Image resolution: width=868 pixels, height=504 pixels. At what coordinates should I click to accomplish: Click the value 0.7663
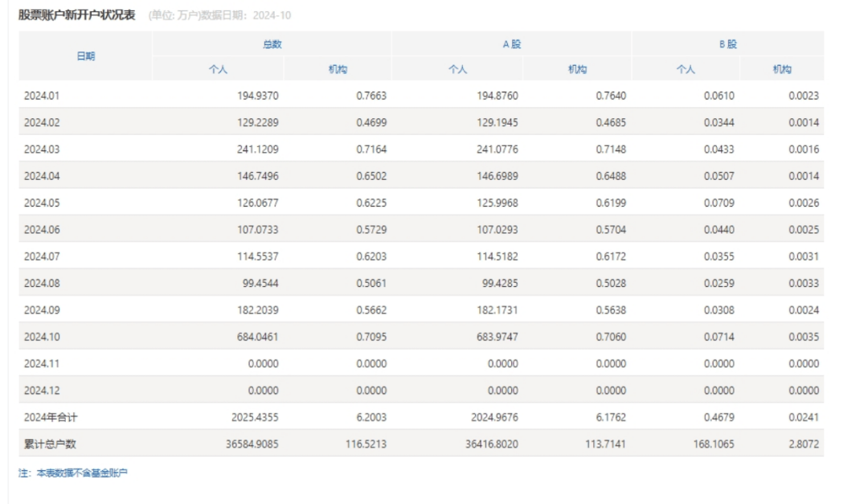click(371, 96)
